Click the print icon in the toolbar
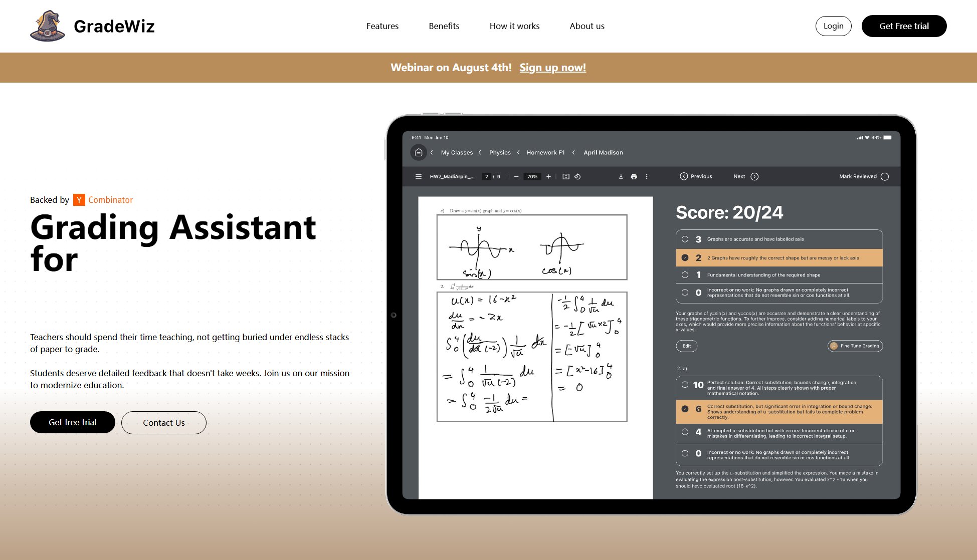Screen dimensions: 977x560 (634, 177)
